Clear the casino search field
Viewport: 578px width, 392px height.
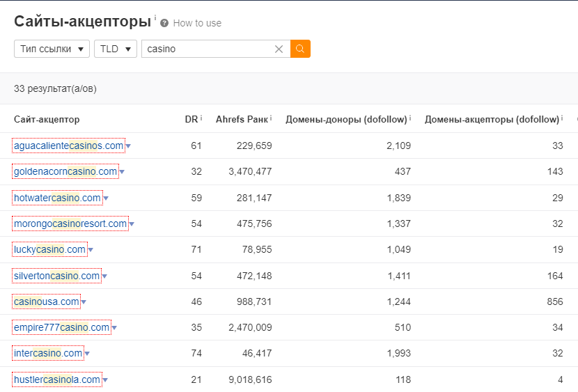(279, 49)
